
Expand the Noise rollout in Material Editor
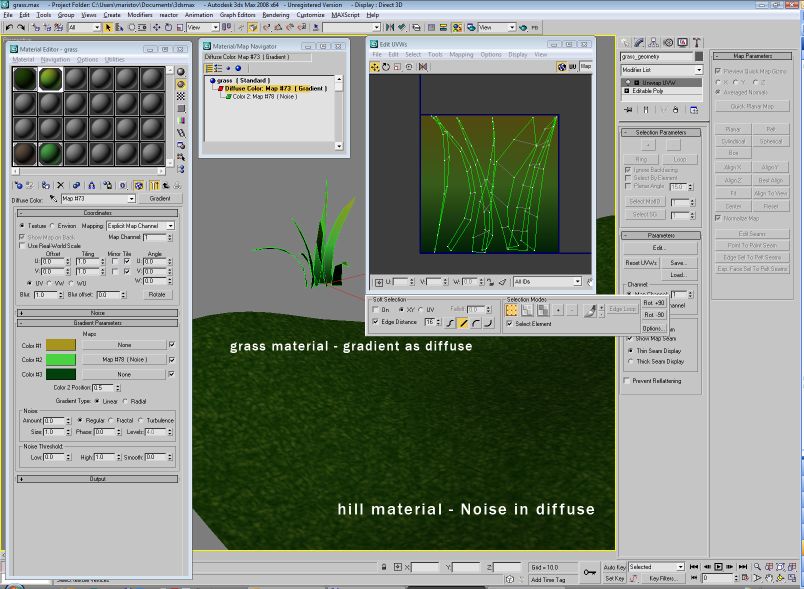(97, 313)
